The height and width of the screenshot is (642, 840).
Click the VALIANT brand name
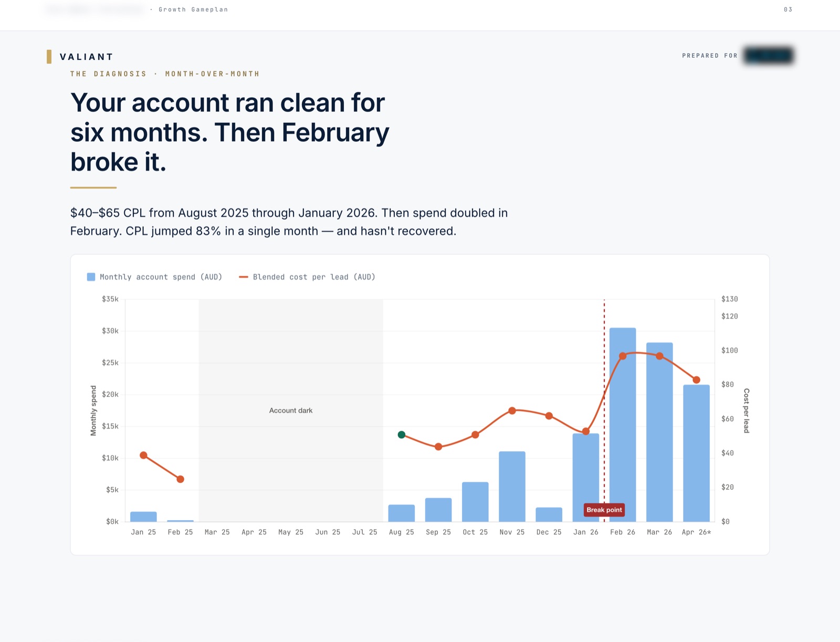point(87,57)
